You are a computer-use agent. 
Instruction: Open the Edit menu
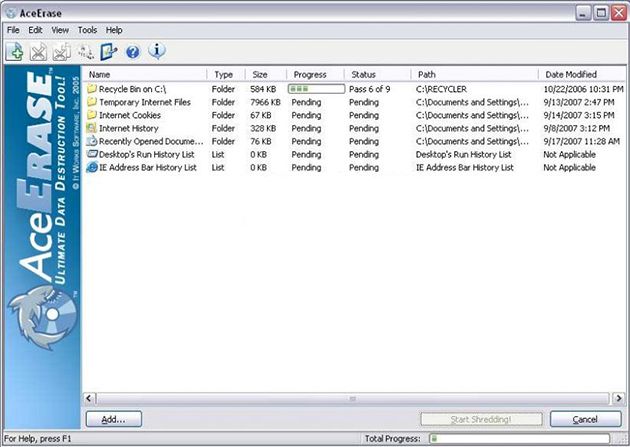35,30
